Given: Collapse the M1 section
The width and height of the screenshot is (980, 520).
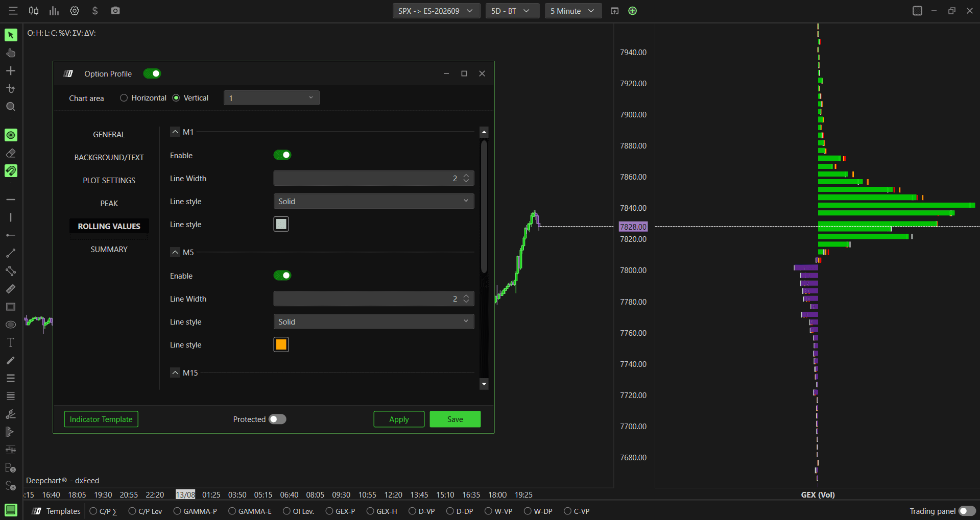Looking at the screenshot, I should (x=175, y=132).
